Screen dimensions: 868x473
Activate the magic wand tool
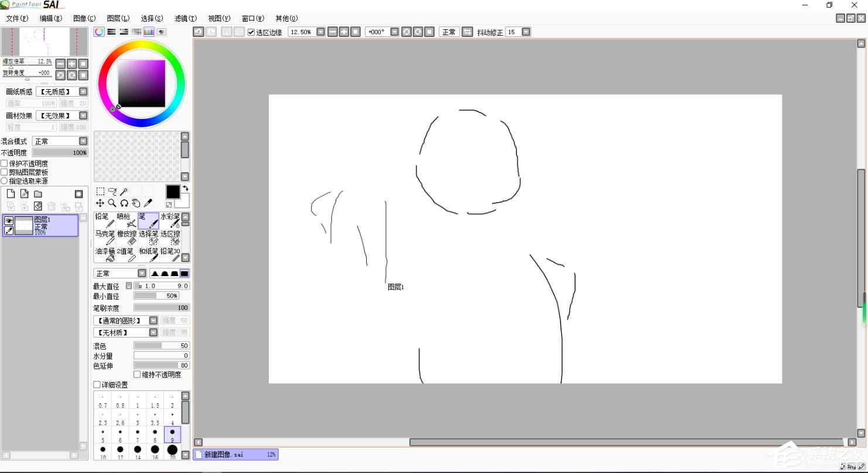pos(124,192)
